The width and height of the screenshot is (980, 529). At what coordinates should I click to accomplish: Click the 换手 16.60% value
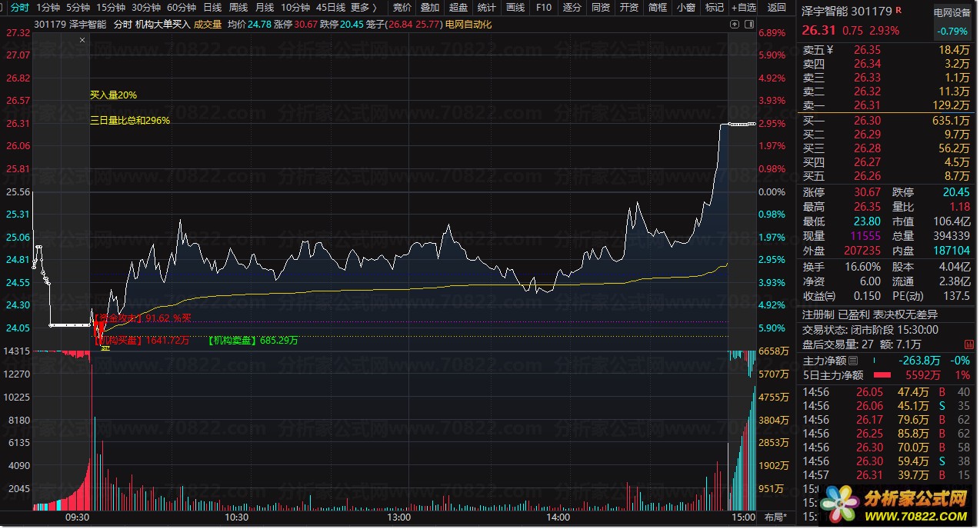(x=864, y=266)
